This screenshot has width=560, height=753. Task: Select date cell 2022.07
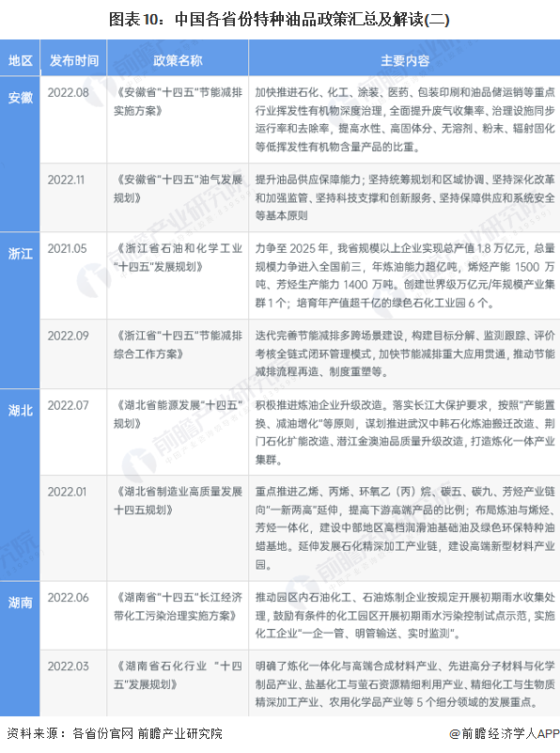pos(69,405)
